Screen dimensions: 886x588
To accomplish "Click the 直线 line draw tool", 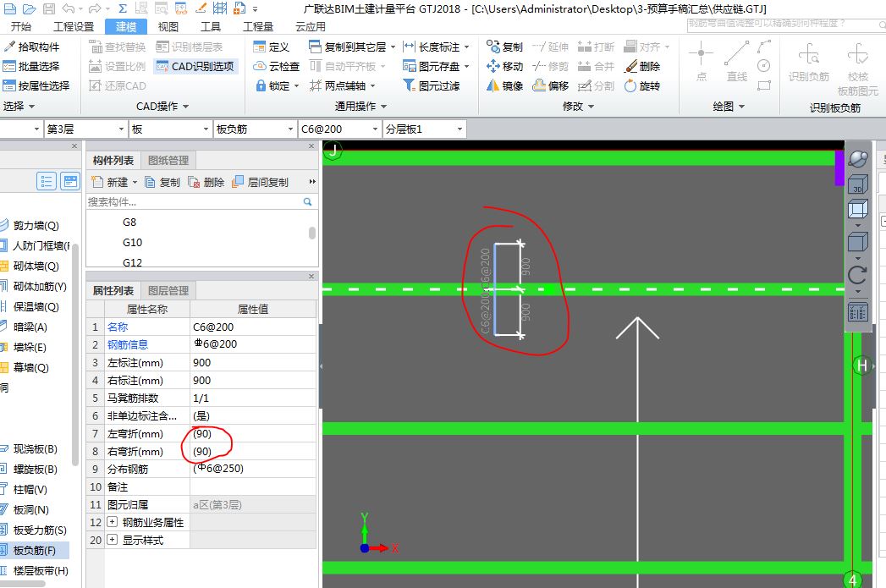I will point(737,62).
